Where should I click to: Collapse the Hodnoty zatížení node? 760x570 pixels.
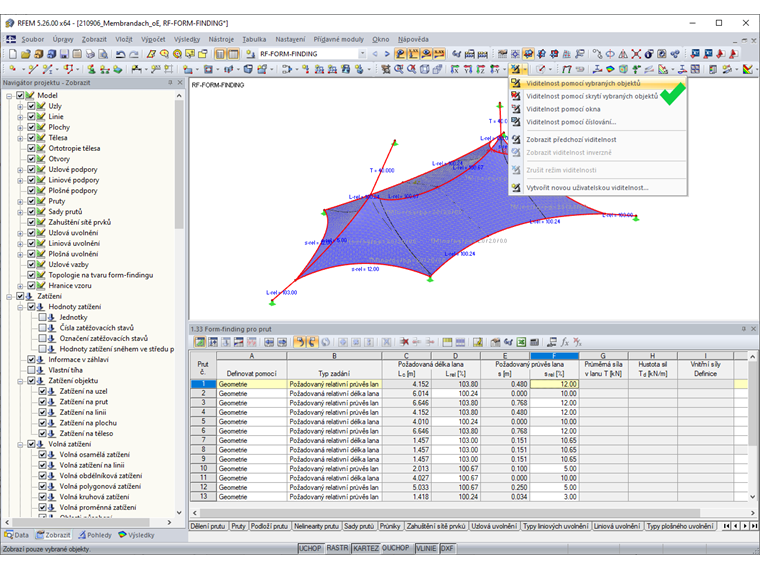[x=20, y=307]
